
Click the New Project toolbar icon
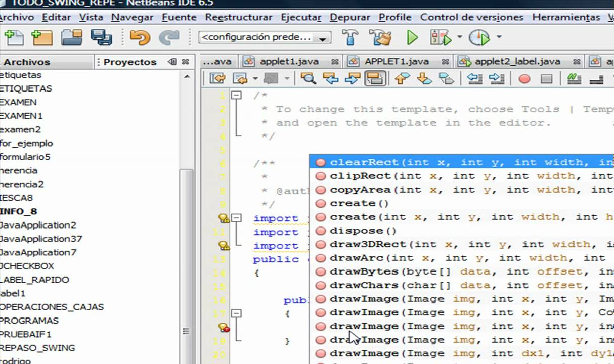(42, 38)
